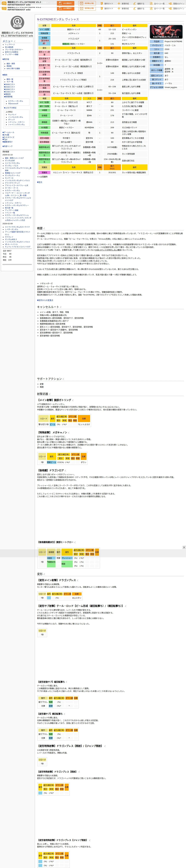
Task: Expand the ▼編集者向け section
Action: [7, 142]
